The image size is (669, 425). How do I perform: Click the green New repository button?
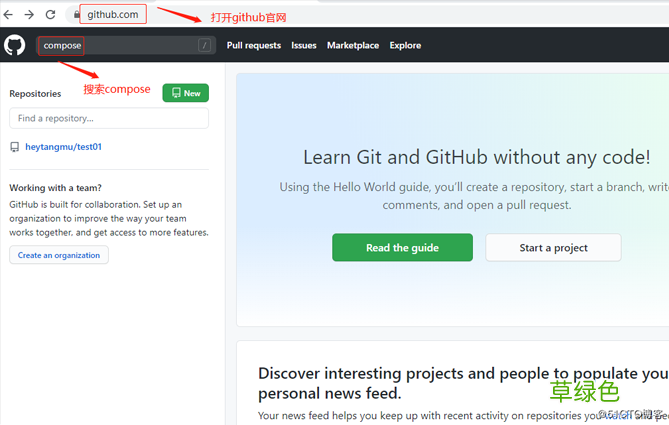186,93
